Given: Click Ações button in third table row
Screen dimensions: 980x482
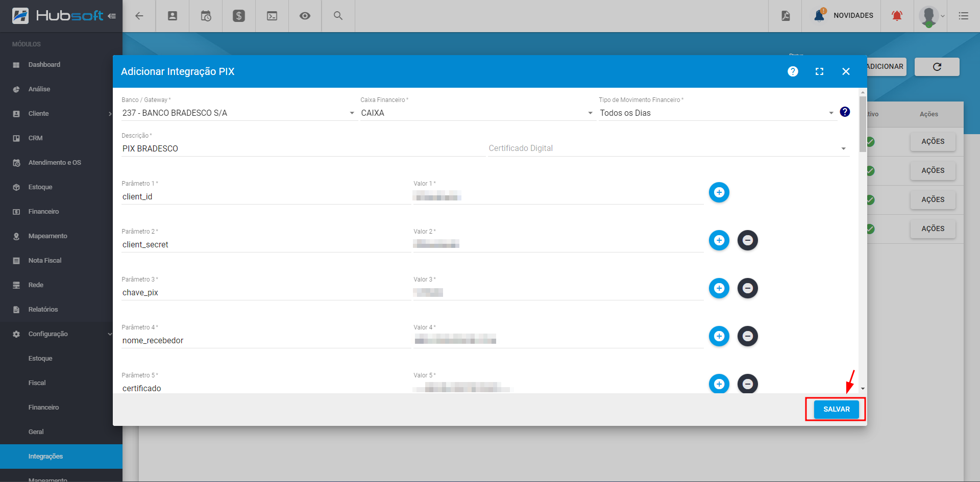Looking at the screenshot, I should [x=933, y=200].
